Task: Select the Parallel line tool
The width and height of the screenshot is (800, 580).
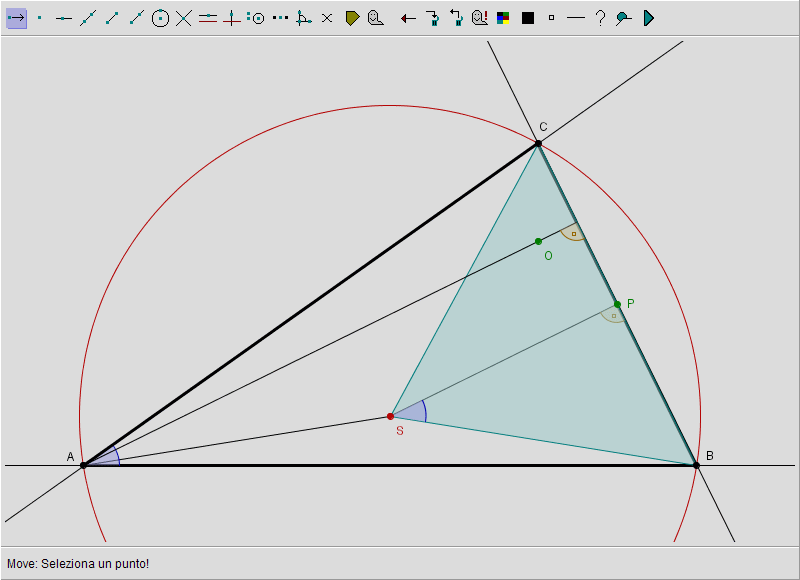Action: 208,18
